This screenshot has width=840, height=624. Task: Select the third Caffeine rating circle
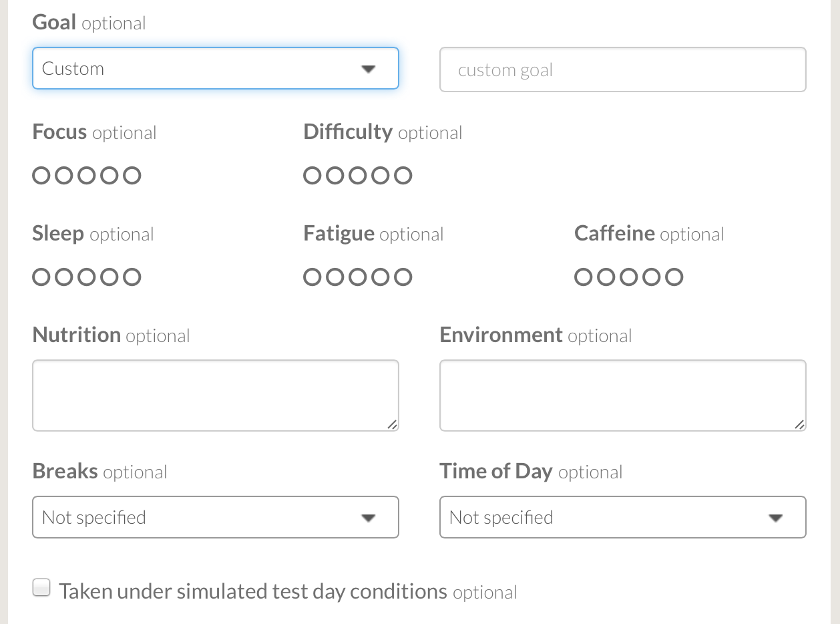(x=629, y=277)
